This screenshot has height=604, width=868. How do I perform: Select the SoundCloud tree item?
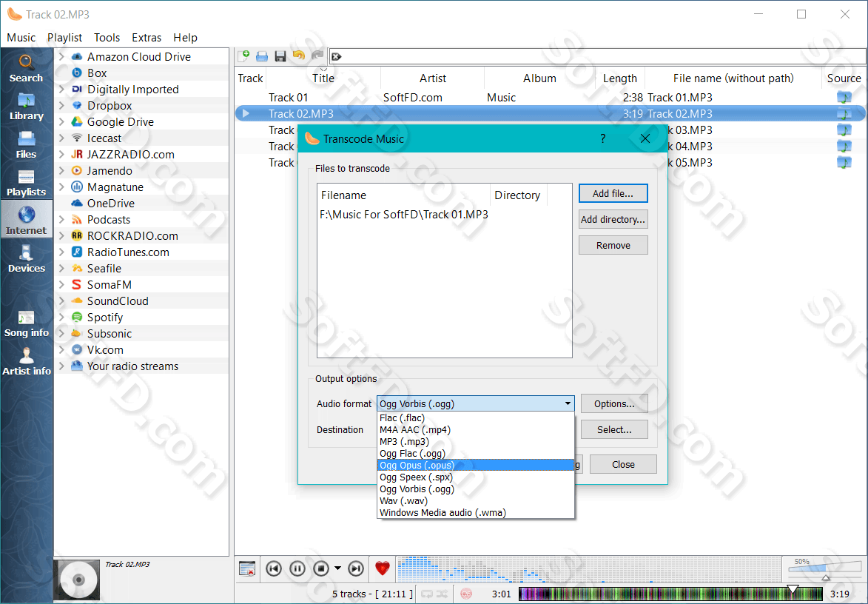point(118,301)
